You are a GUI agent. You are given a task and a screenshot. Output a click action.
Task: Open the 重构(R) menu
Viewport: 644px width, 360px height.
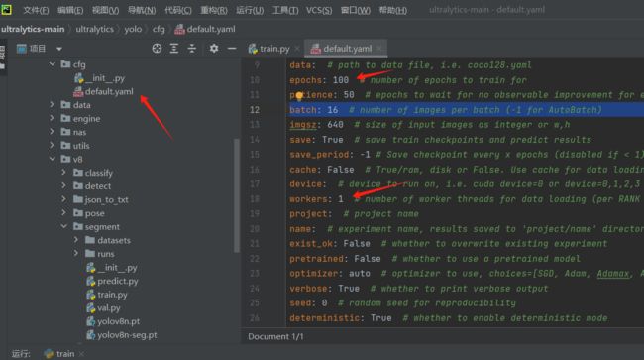[x=214, y=10]
